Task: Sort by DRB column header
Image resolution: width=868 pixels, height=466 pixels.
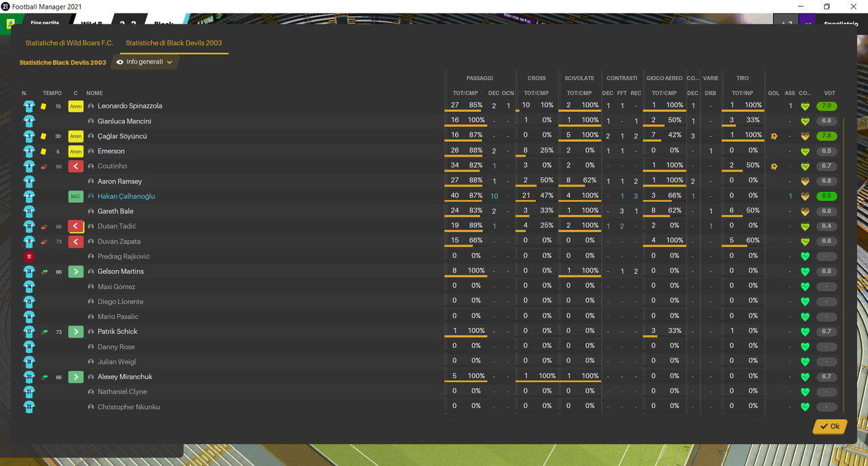Action: [711, 93]
